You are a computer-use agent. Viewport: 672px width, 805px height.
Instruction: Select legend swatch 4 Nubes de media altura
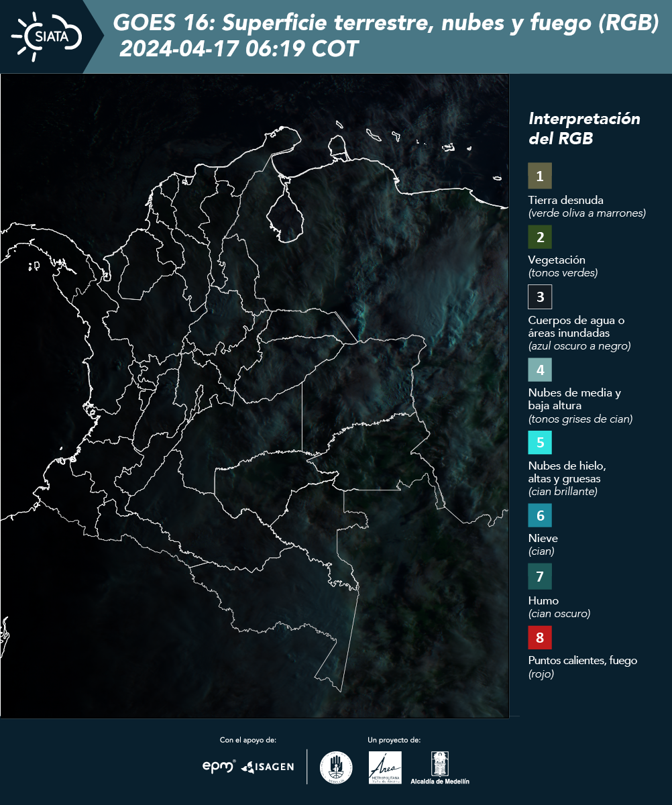coord(540,369)
